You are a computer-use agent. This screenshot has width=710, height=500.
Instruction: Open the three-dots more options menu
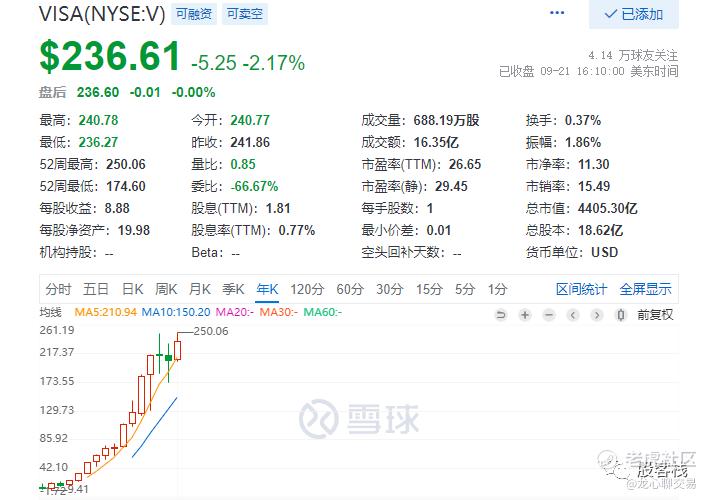click(x=556, y=13)
